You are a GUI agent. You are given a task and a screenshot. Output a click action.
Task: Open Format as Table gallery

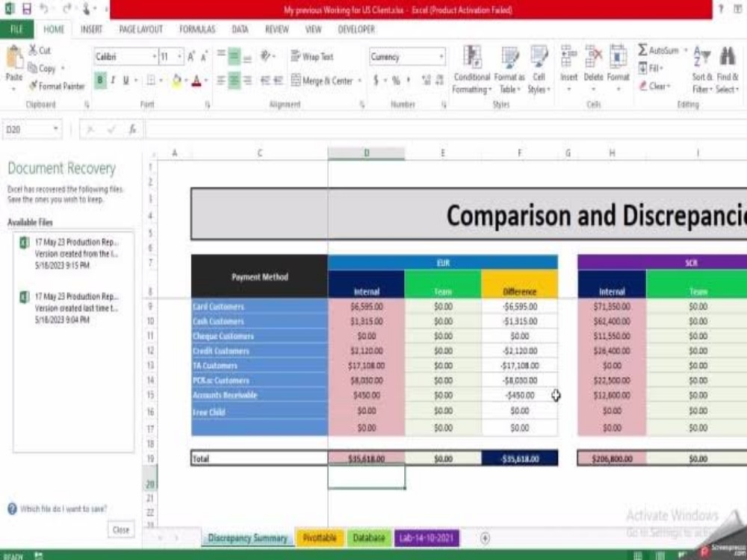pyautogui.click(x=509, y=69)
